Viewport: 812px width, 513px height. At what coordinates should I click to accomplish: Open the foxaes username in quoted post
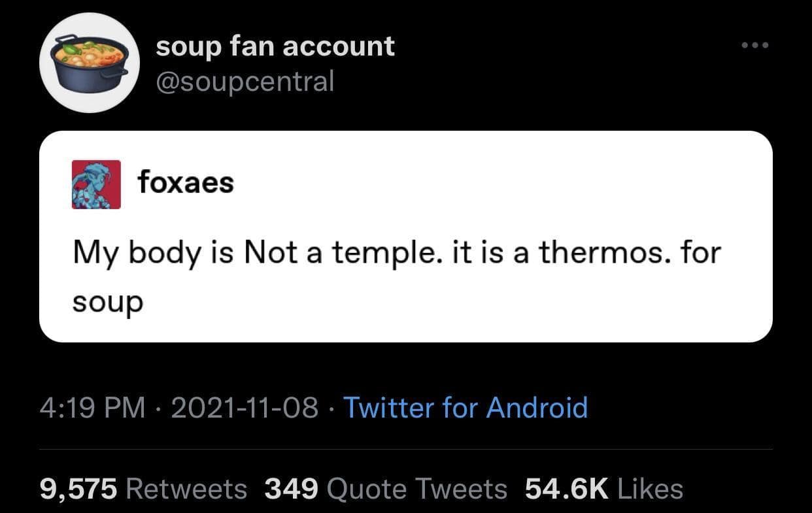click(x=185, y=184)
